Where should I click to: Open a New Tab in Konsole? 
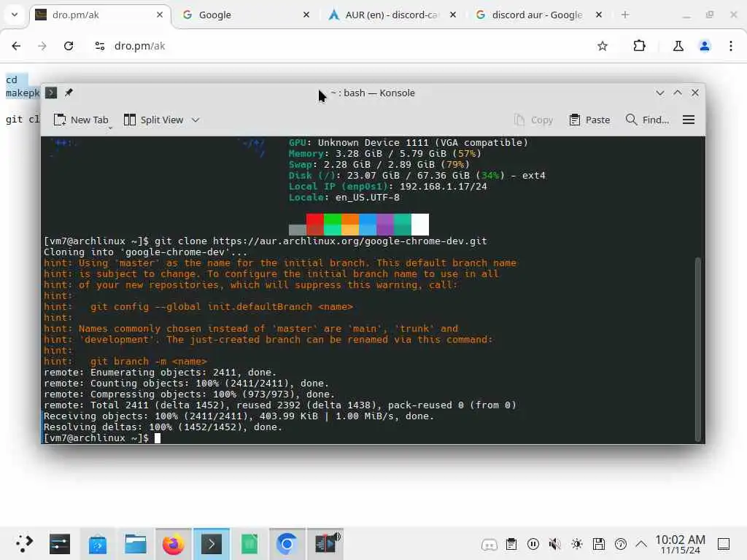click(x=81, y=120)
